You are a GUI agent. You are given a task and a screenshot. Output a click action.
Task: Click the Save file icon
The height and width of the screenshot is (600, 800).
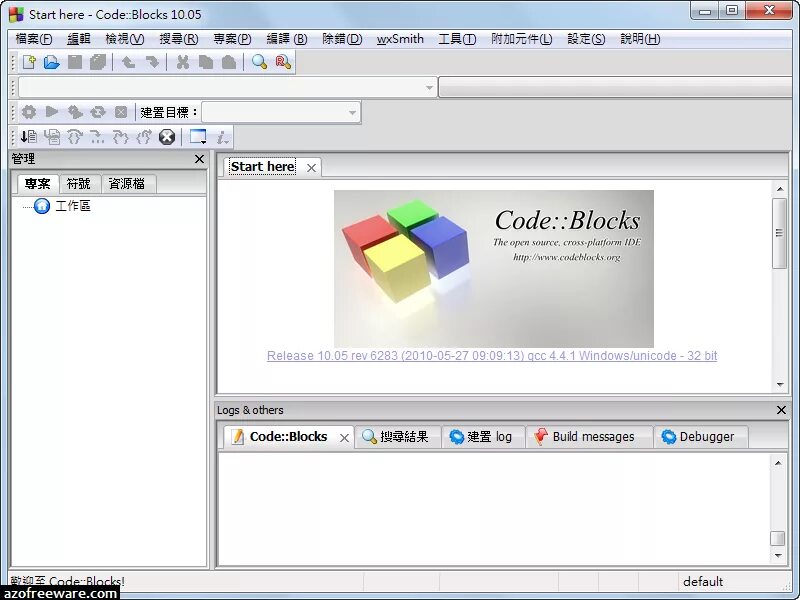click(x=75, y=62)
